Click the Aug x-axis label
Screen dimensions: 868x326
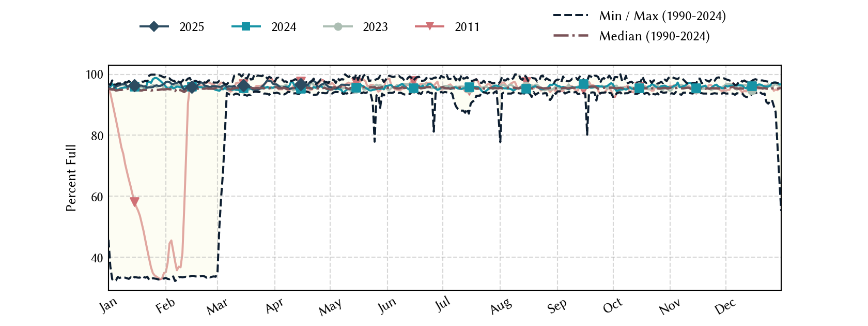pos(501,306)
